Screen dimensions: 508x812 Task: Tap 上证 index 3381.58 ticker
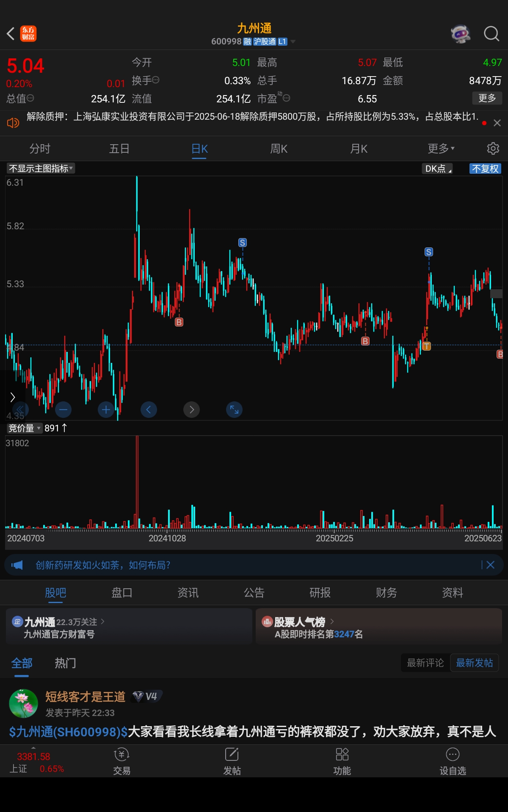[x=36, y=762]
